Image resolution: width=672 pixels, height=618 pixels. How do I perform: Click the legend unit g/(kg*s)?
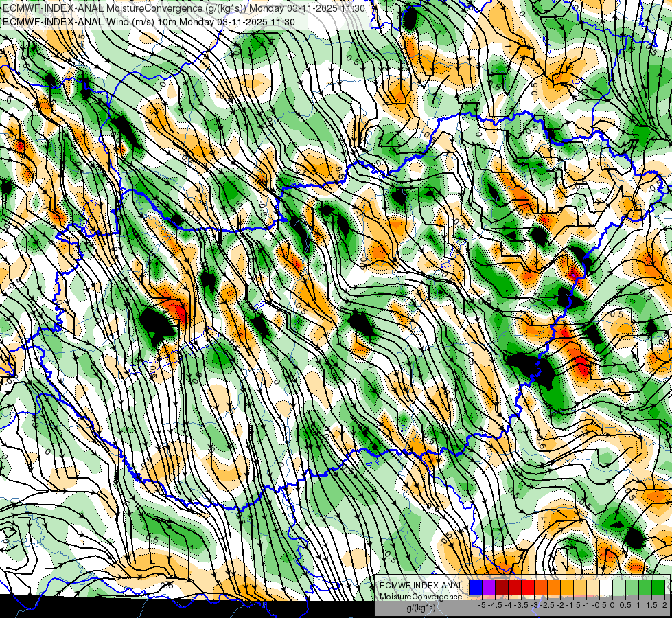coord(421,608)
